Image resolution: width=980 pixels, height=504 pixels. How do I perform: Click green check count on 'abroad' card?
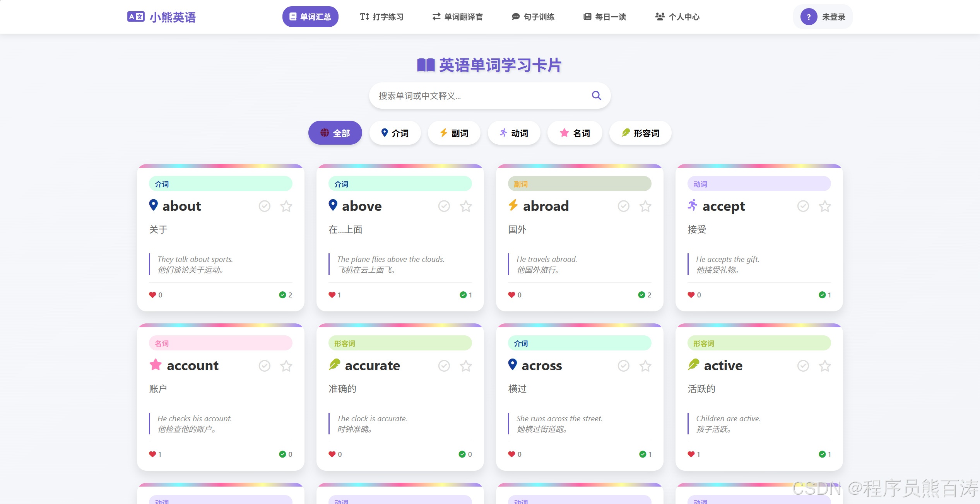(x=645, y=295)
